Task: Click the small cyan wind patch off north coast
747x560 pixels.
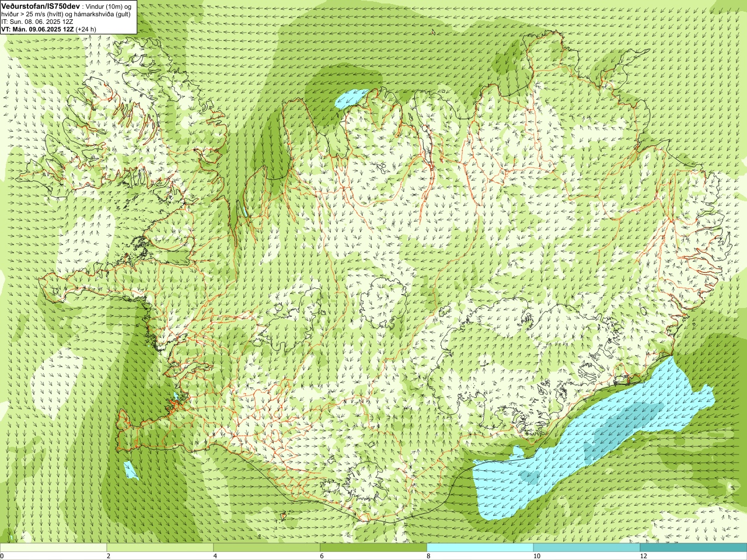Action: [x=350, y=99]
